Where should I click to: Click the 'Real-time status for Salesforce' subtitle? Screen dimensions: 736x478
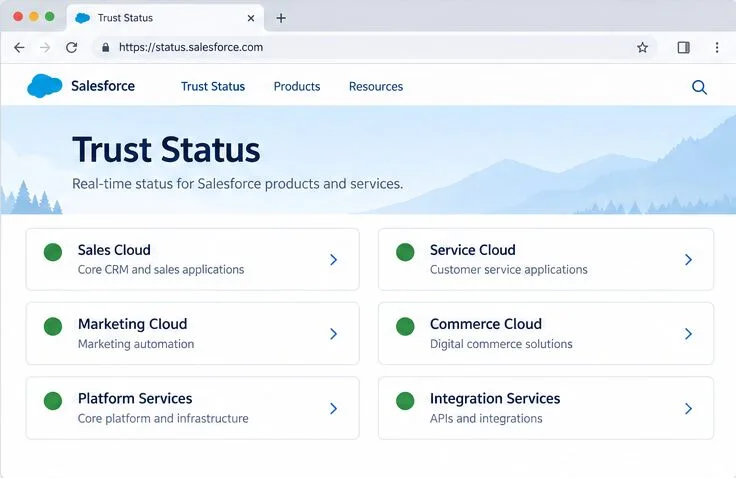tap(238, 184)
